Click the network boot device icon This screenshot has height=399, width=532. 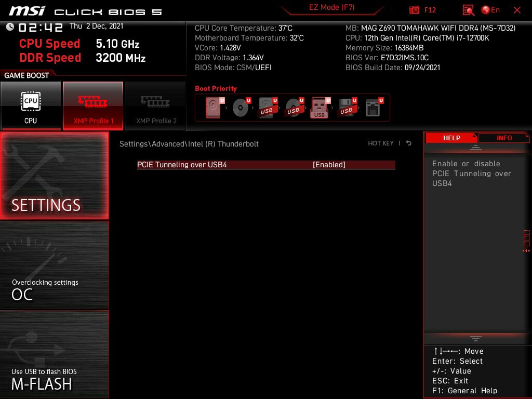pyautogui.click(x=373, y=108)
